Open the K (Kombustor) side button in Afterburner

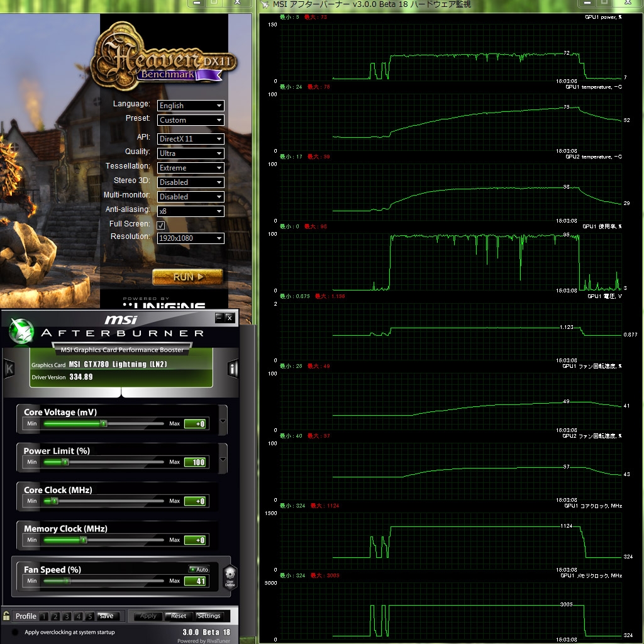pyautogui.click(x=9, y=369)
